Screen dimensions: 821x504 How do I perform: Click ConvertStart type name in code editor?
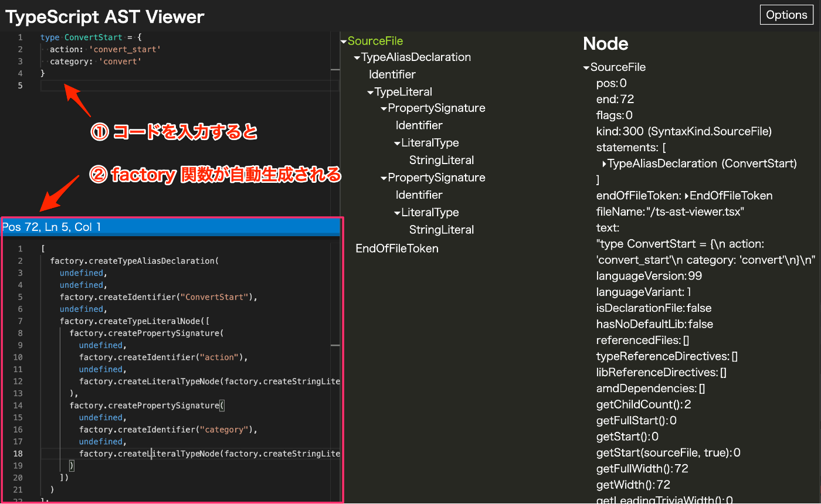pyautogui.click(x=94, y=38)
